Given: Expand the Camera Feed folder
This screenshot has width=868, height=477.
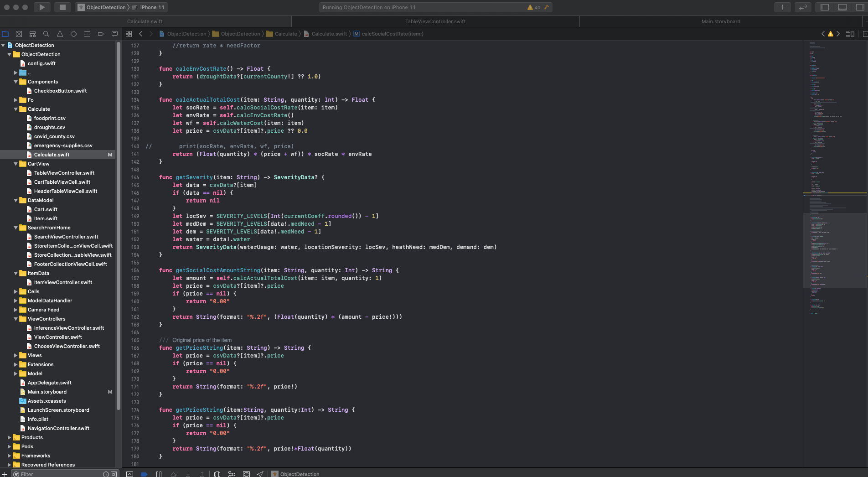Looking at the screenshot, I should tap(16, 310).
